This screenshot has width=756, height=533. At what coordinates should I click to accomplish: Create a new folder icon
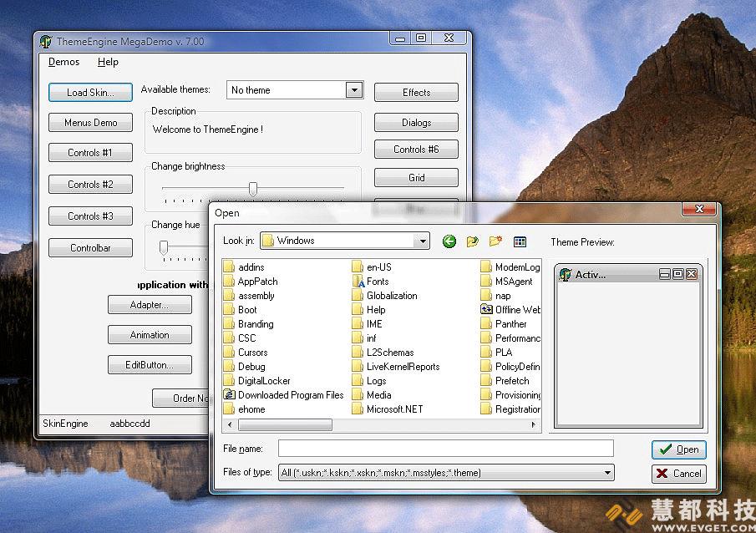(495, 241)
